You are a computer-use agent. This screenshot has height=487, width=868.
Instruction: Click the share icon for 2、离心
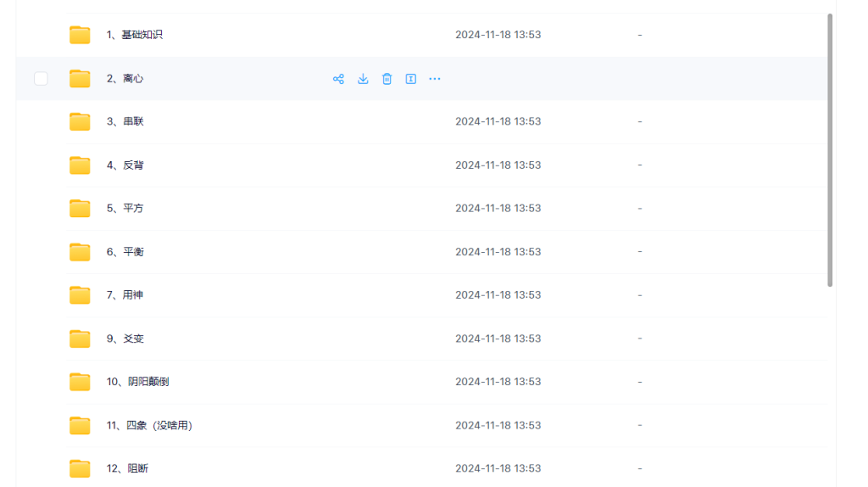(x=338, y=79)
